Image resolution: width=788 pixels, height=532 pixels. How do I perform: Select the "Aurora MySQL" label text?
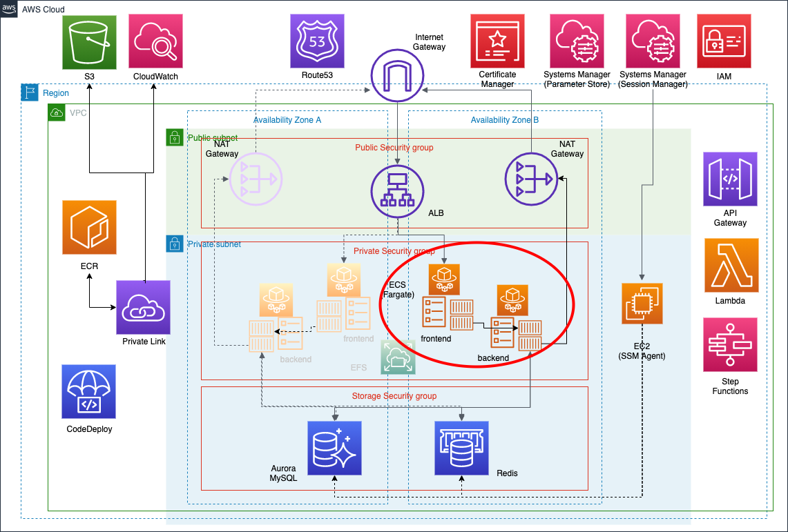point(283,473)
